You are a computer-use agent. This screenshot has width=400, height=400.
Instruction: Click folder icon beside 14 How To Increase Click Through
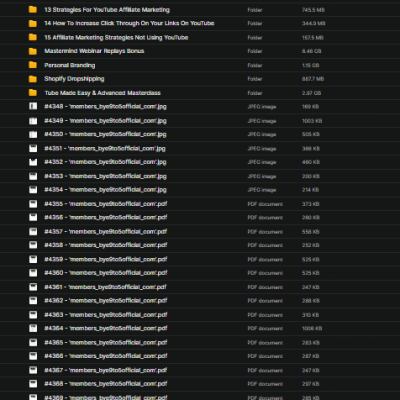(x=33, y=23)
